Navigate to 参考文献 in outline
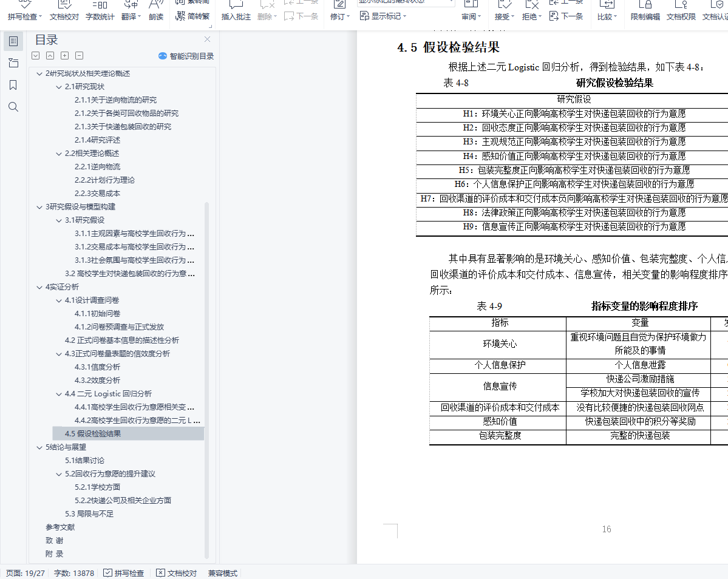 click(60, 527)
